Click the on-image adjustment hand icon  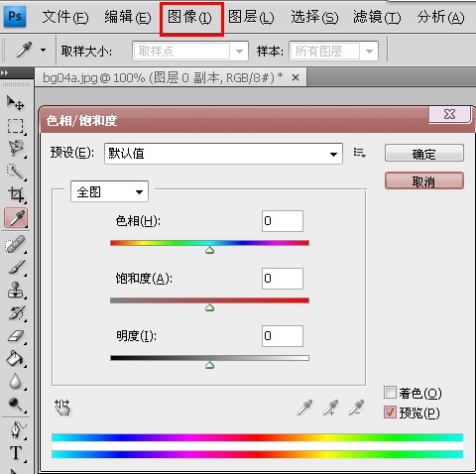(62, 408)
